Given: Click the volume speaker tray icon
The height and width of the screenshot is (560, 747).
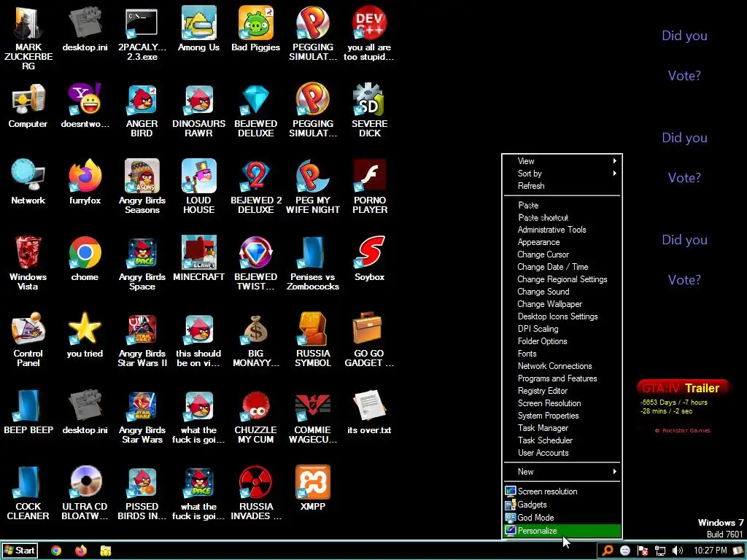Looking at the screenshot, I should (677, 551).
